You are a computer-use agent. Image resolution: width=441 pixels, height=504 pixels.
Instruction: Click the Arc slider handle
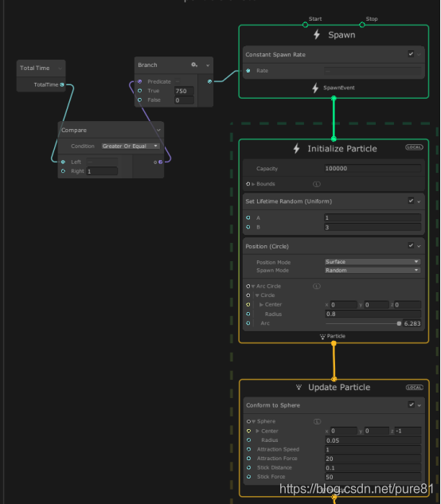399,324
